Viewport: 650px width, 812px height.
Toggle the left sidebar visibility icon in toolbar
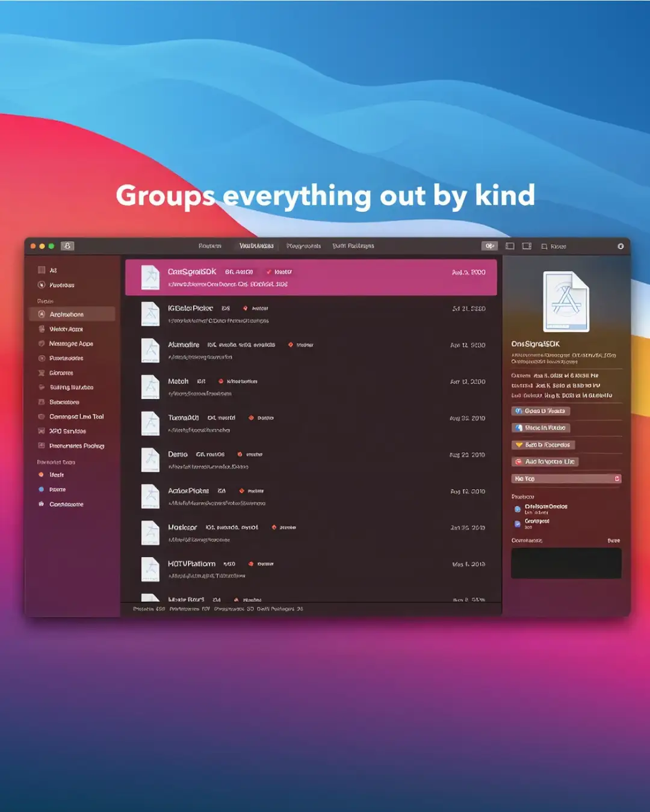[510, 246]
